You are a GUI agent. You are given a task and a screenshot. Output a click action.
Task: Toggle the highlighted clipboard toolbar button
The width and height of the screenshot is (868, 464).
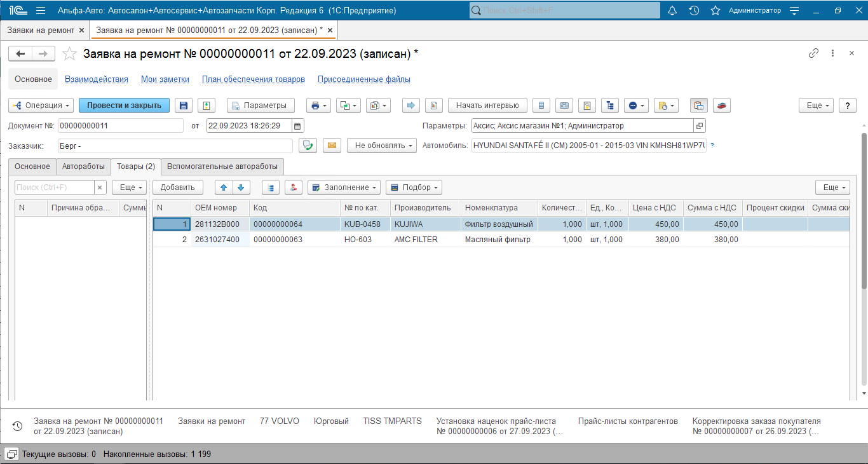click(x=699, y=106)
